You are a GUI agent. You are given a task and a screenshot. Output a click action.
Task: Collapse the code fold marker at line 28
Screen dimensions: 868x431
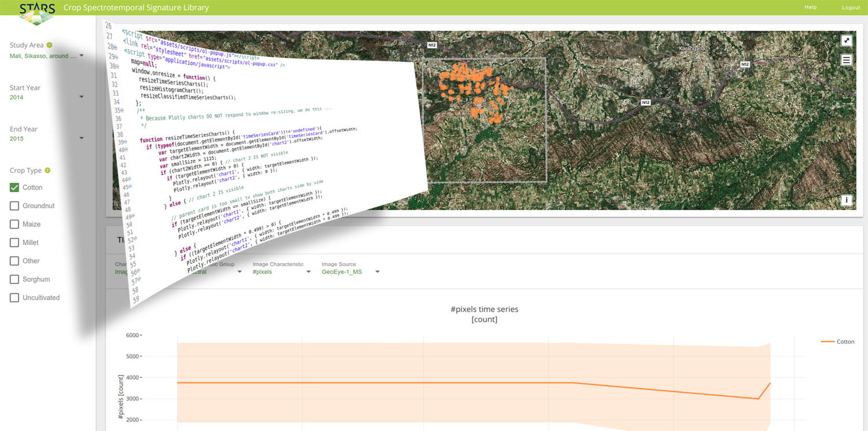pos(115,46)
